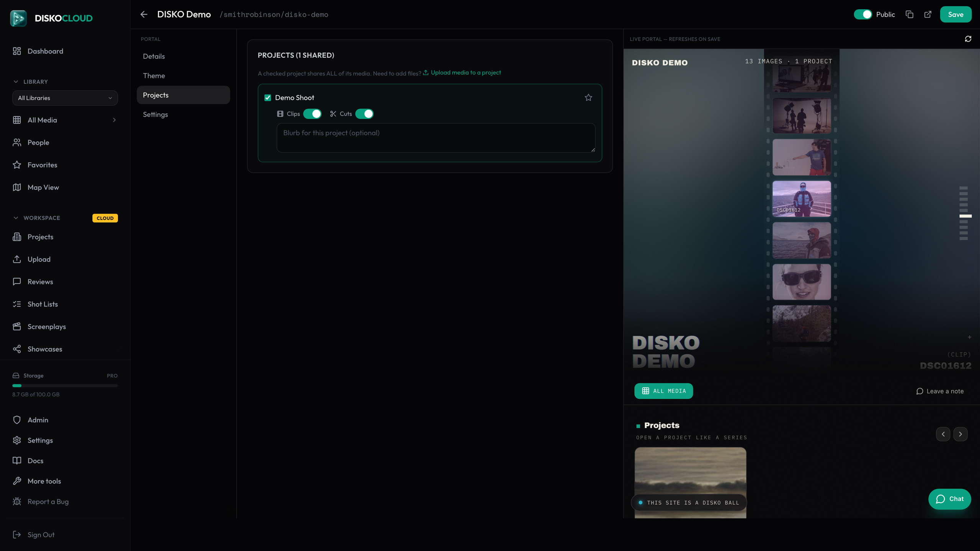Open the Chat bubble
Screen dimensions: 980x551
[949, 499]
